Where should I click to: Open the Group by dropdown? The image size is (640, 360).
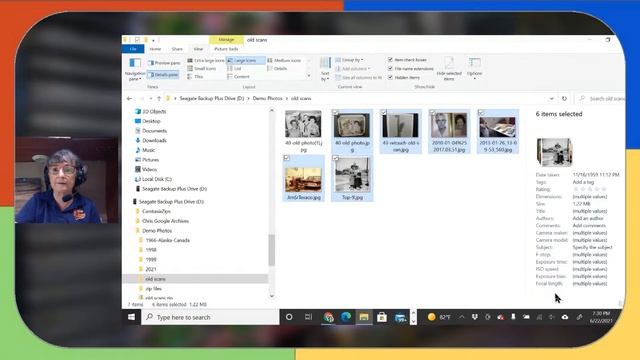(349, 60)
